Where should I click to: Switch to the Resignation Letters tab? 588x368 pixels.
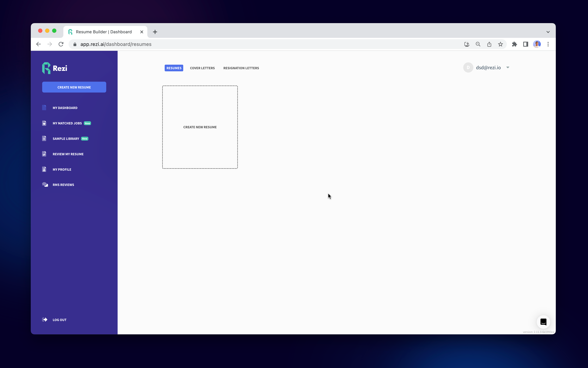241,68
